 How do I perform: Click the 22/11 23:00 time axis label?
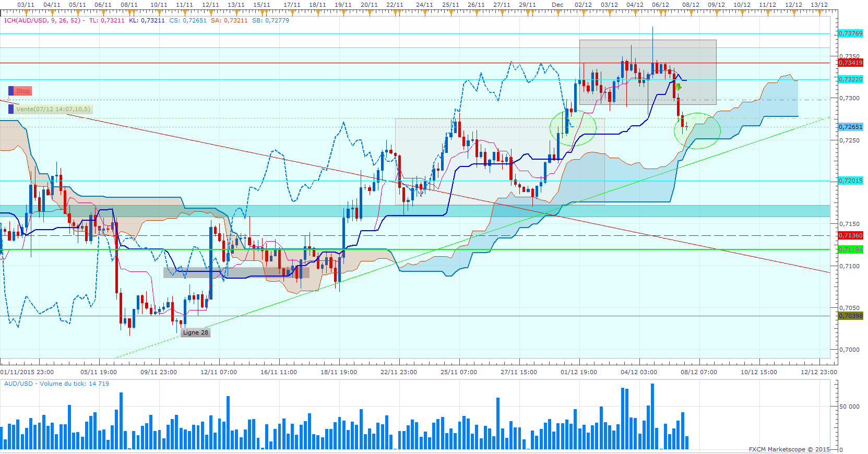click(399, 372)
